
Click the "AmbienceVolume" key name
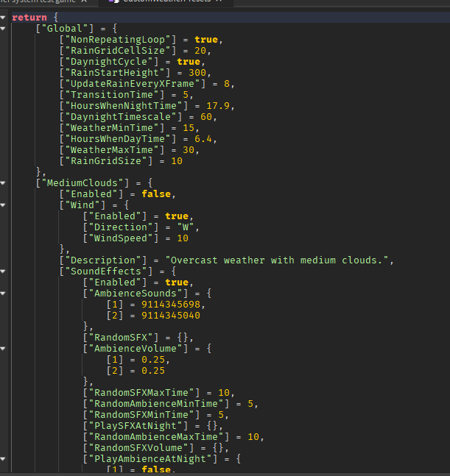click(136, 349)
